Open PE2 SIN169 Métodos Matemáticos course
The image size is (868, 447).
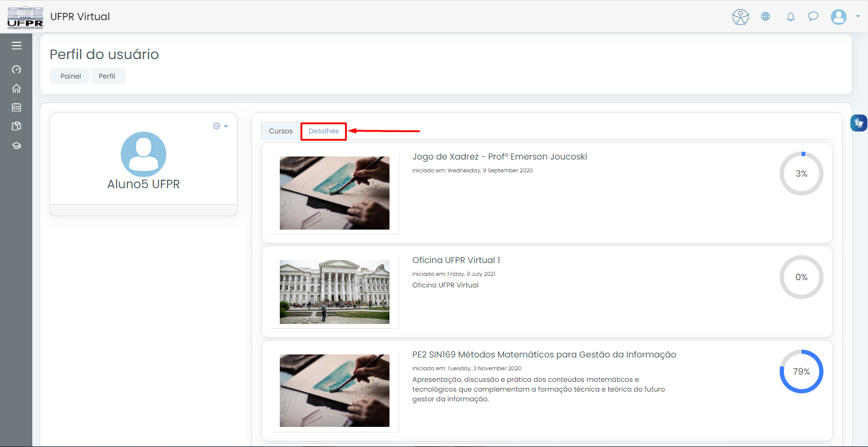[x=544, y=354]
